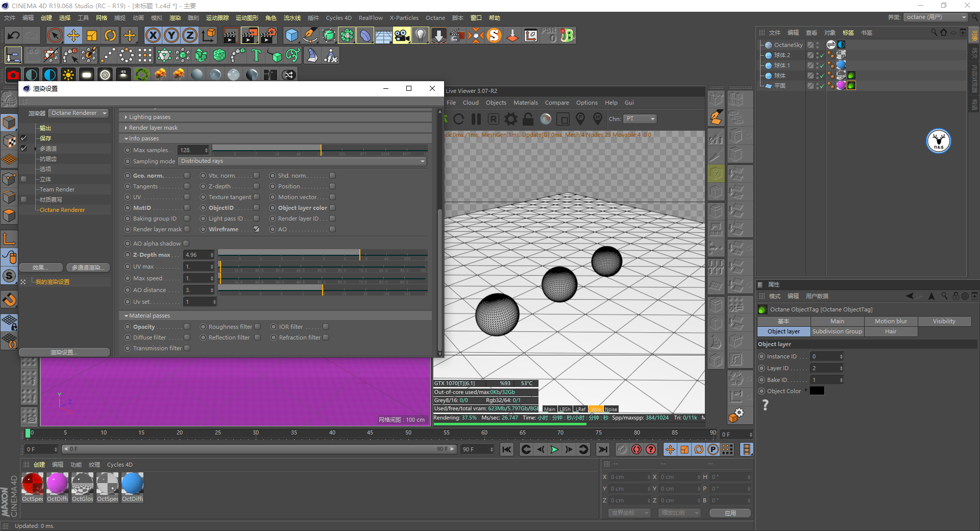Click the orange S icon in toolbar
The image size is (980, 531).
(x=494, y=36)
